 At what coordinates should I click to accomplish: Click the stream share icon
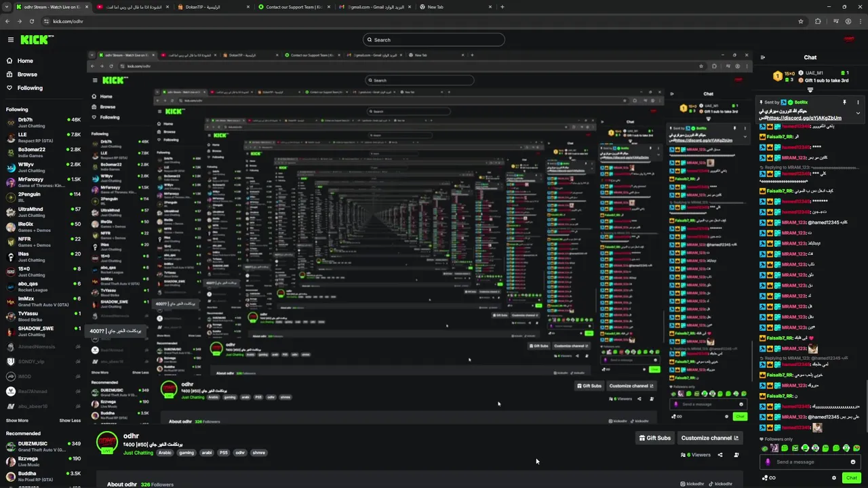720,455
